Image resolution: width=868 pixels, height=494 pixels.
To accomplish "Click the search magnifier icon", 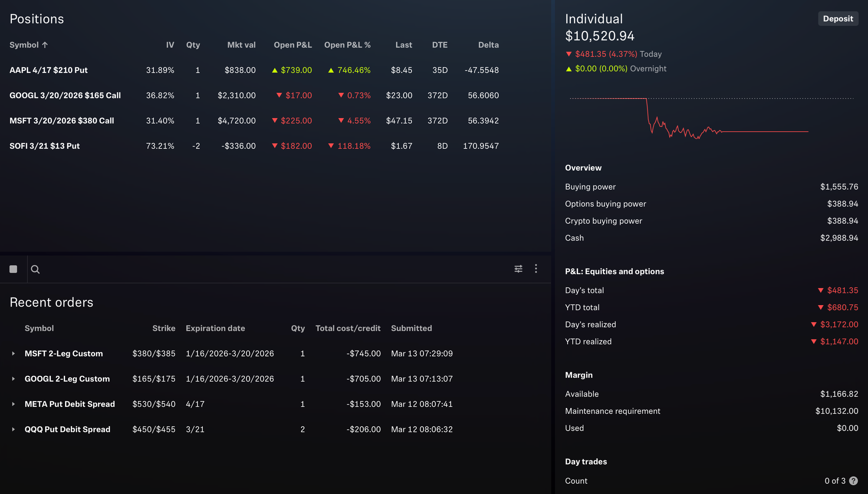I will point(36,269).
